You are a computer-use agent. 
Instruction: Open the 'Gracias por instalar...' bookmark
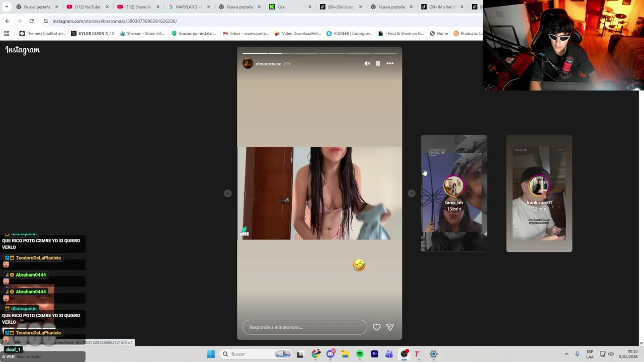point(193,34)
